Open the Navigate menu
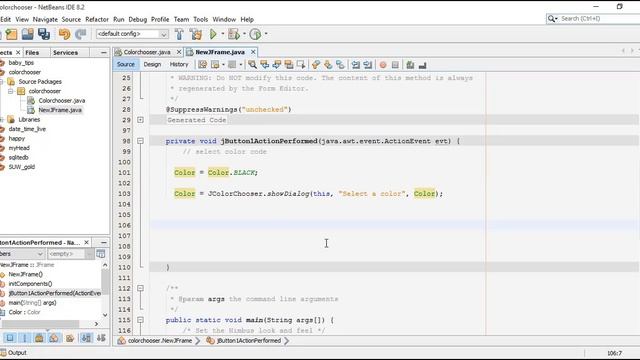 [45, 19]
